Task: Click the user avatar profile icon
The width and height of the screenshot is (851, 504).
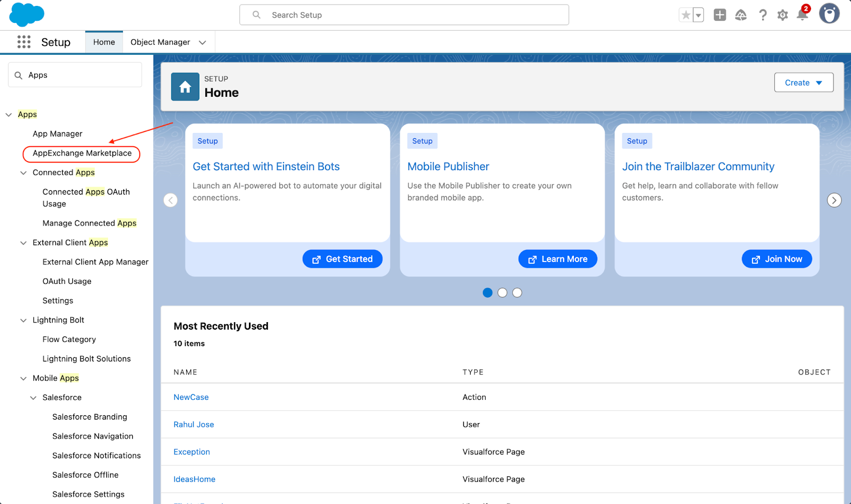Action: (x=829, y=14)
